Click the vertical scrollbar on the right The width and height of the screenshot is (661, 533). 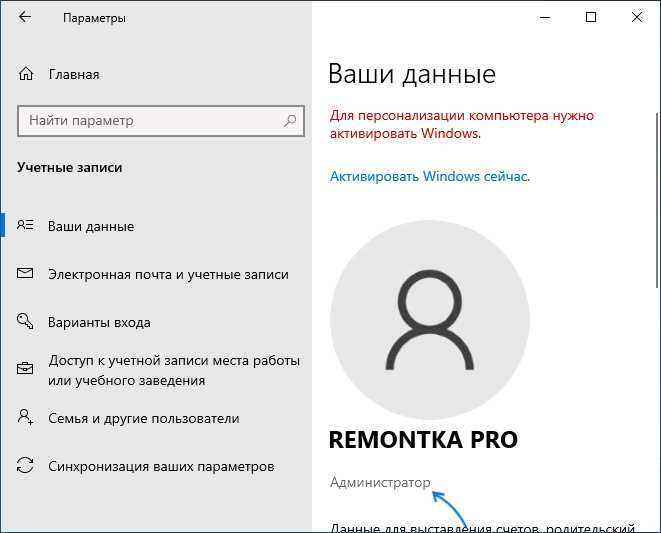657,200
